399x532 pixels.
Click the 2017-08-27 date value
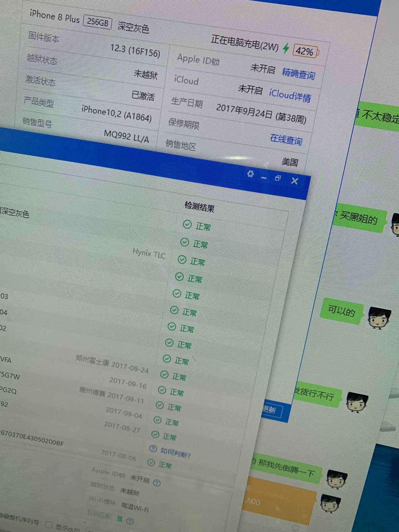click(122, 427)
